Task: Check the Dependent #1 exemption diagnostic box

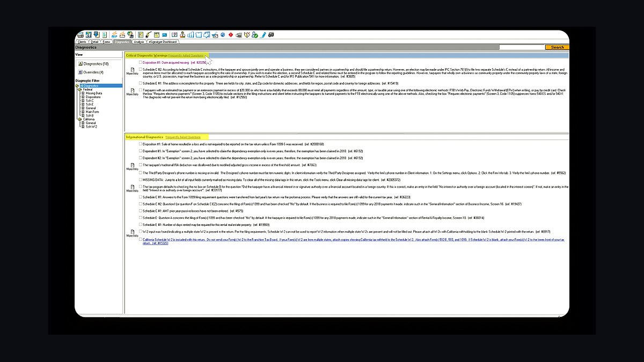Action: click(141, 151)
